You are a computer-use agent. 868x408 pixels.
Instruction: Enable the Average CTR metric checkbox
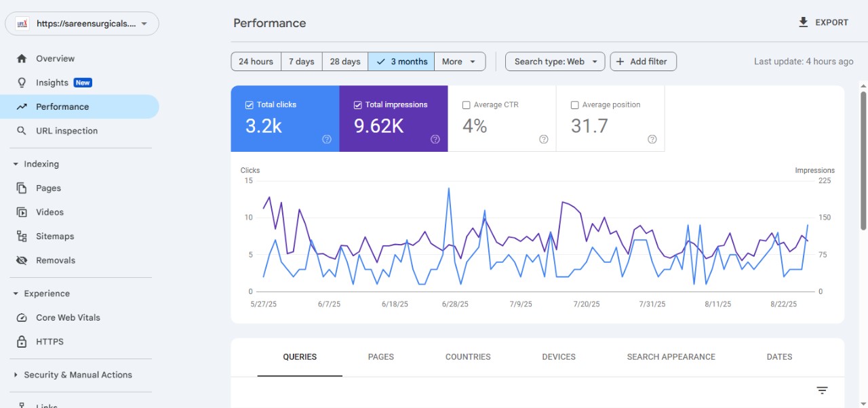[466, 104]
